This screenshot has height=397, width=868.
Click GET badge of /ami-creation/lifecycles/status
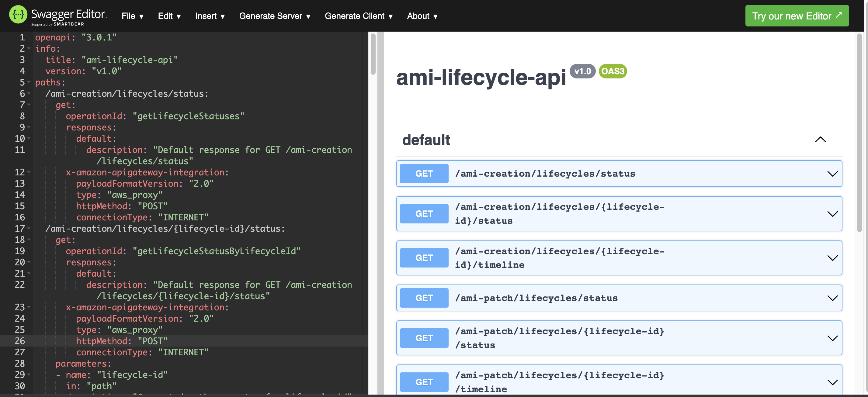[424, 174]
